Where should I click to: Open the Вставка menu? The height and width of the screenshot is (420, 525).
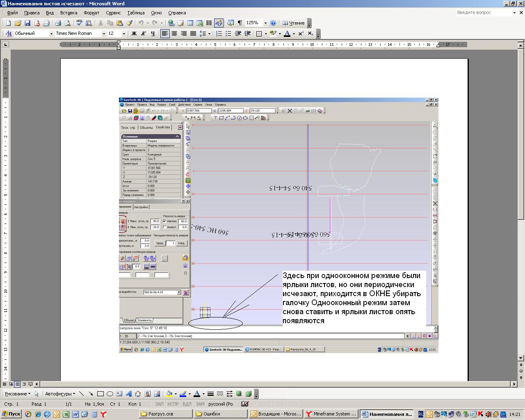(x=68, y=13)
